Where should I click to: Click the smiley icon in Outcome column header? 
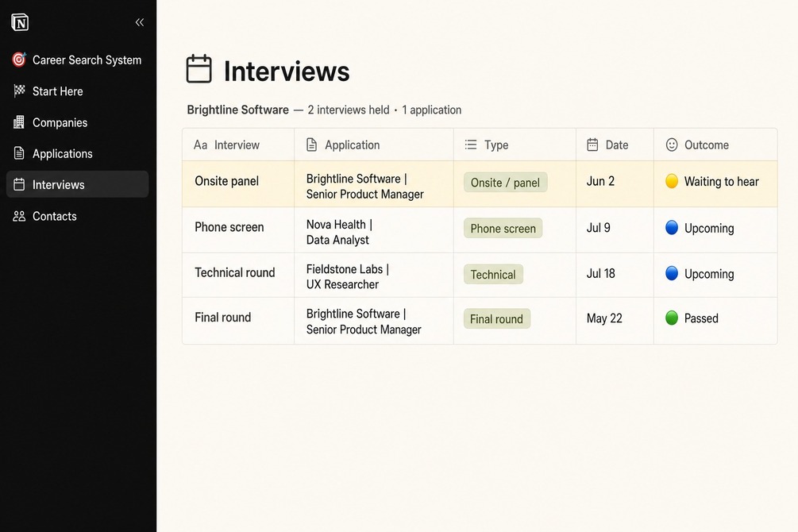672,145
